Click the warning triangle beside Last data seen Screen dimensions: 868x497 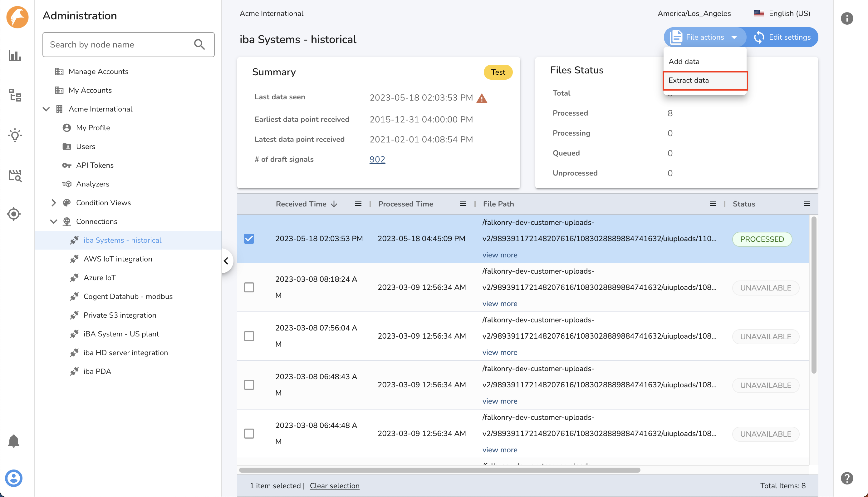[482, 98]
